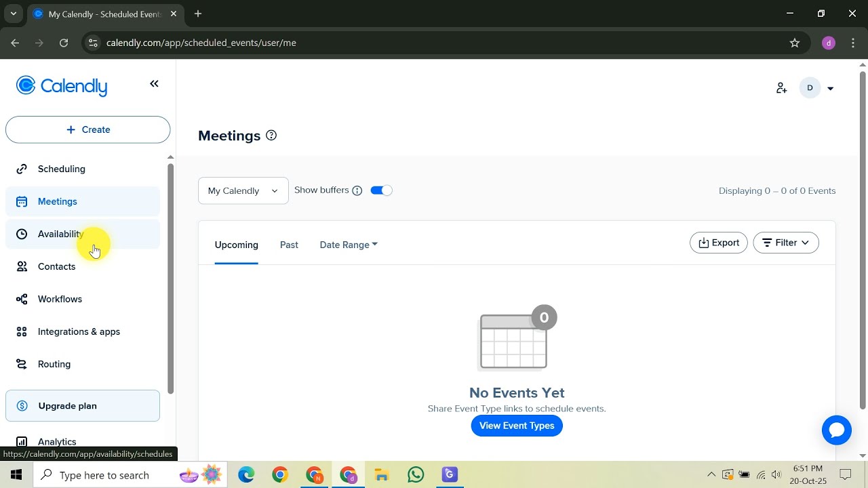Click the Calendly logo
Screen dimensions: 868x488
click(62, 86)
